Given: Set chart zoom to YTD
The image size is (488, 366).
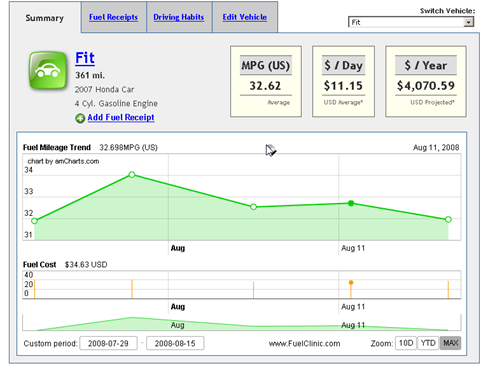Looking at the screenshot, I should pos(428,343).
